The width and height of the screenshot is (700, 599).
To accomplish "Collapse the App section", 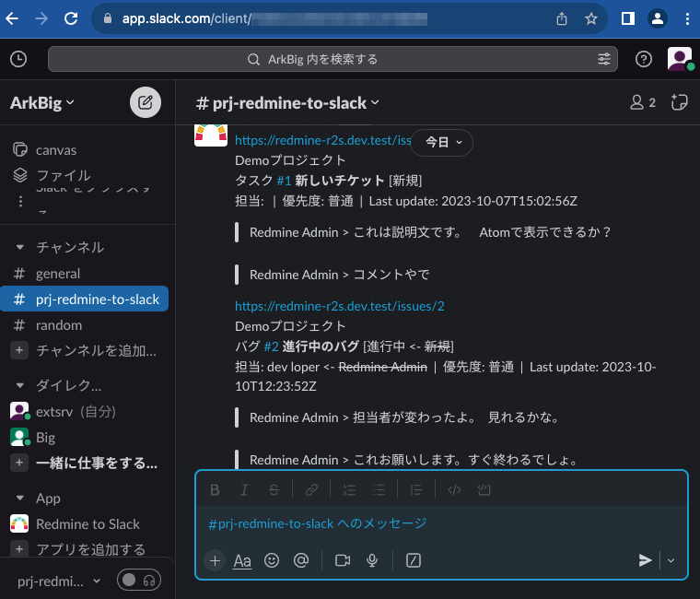I will (19, 498).
